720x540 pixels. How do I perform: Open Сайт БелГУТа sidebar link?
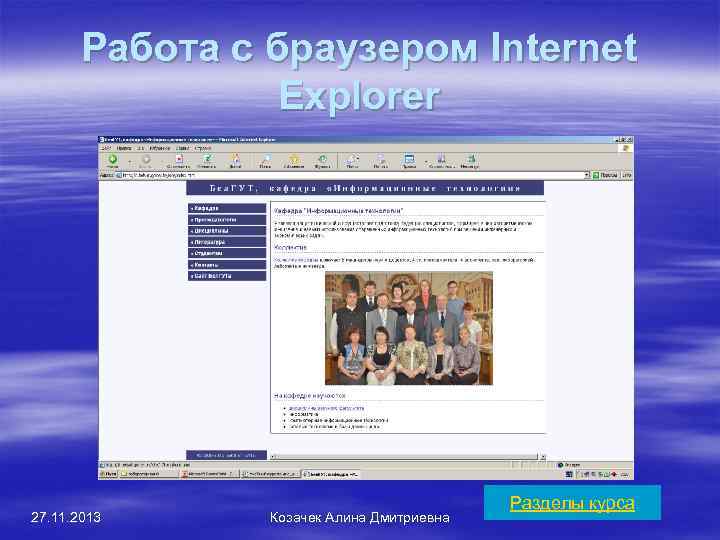coord(227,276)
